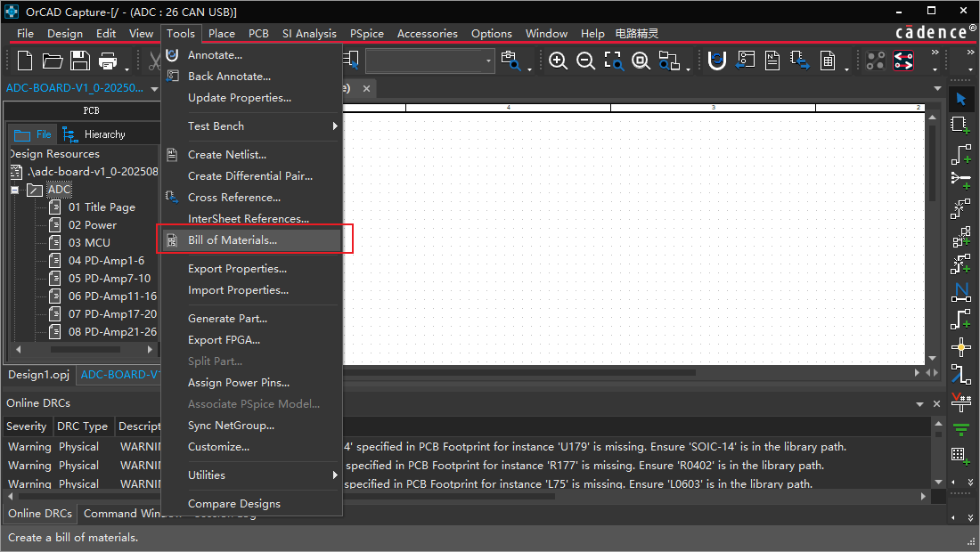Click Bill of Materials toolbar icon

pyautogui.click(x=828, y=61)
